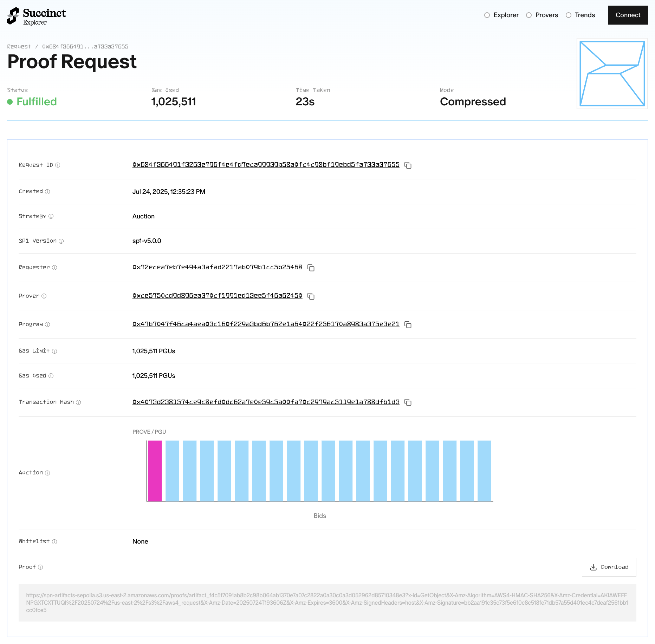Download the proof file

click(609, 567)
